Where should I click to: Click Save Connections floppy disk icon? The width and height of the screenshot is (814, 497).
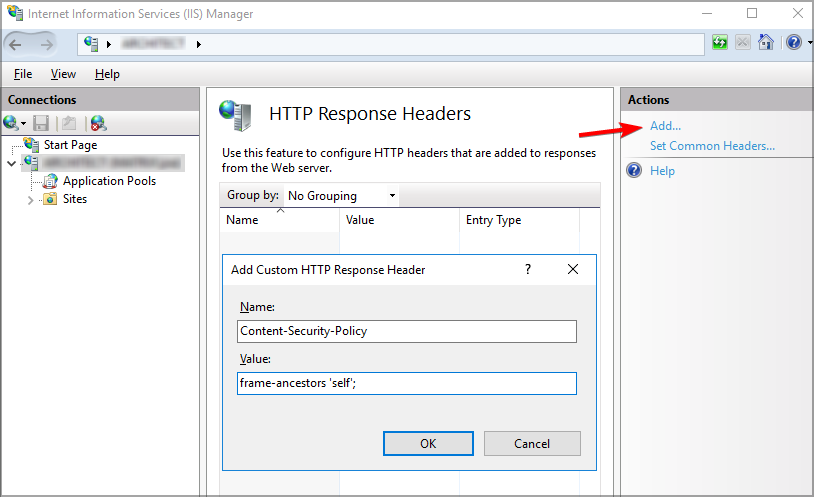40,123
